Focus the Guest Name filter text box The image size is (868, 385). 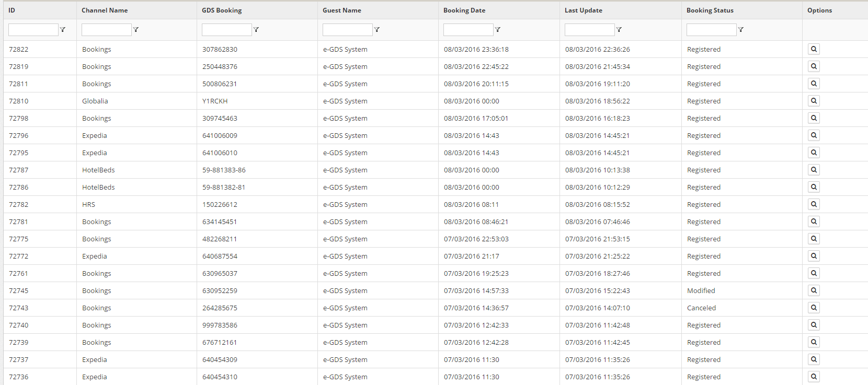tap(348, 30)
